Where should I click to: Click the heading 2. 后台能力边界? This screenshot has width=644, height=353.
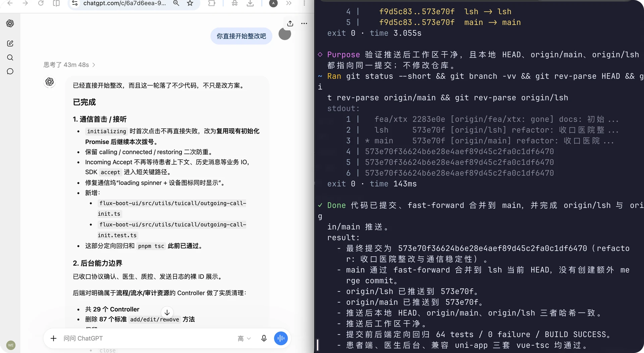click(98, 263)
